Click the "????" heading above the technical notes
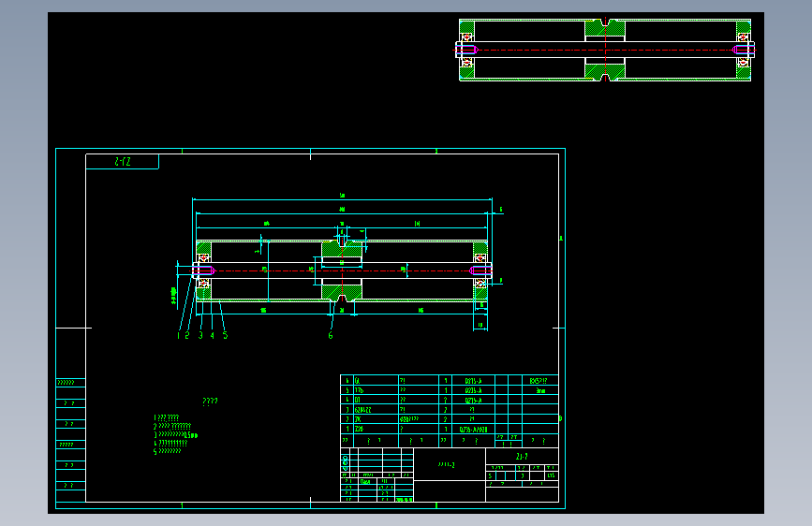Viewport: 812px width, 526px height. tap(210, 402)
